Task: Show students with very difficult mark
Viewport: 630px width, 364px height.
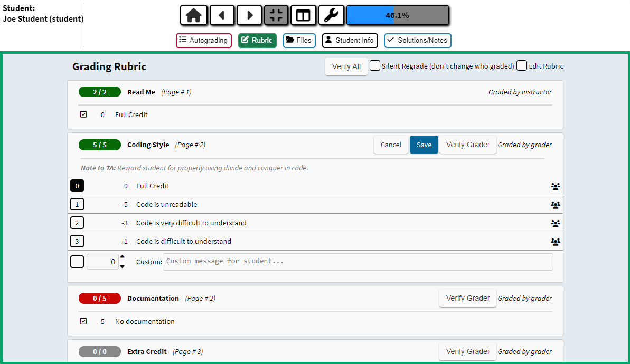Action: pyautogui.click(x=555, y=224)
